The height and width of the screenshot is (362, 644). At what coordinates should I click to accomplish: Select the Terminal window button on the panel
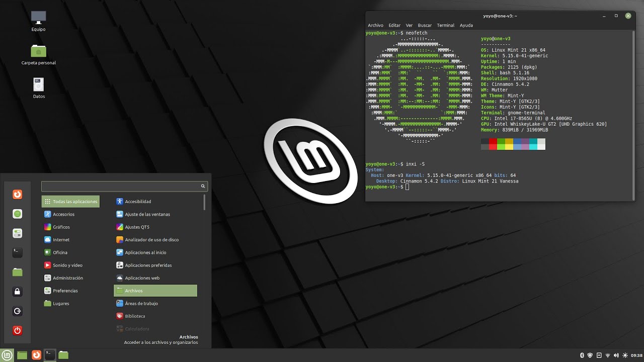pyautogui.click(x=49, y=355)
